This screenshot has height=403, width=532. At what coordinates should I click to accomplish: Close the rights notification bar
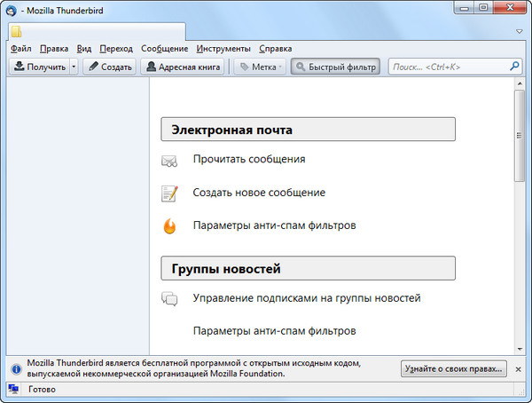pos(518,368)
